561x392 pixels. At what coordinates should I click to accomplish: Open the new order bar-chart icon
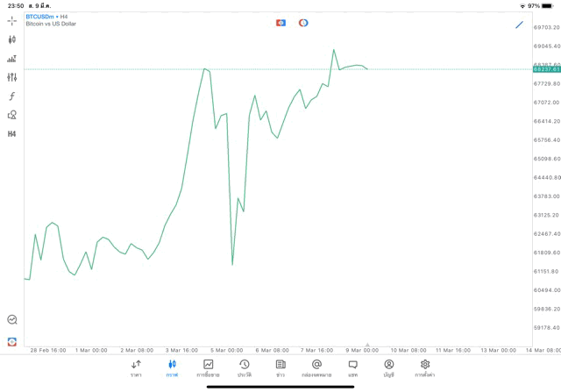point(11,59)
